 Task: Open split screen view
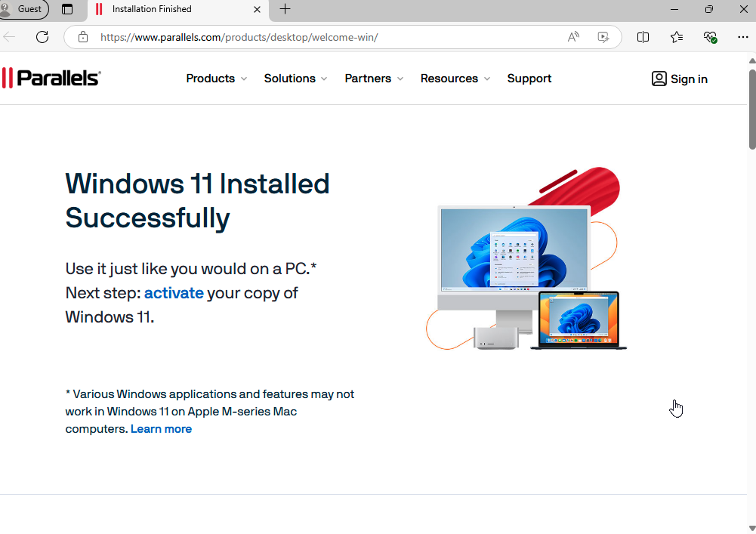(x=643, y=36)
